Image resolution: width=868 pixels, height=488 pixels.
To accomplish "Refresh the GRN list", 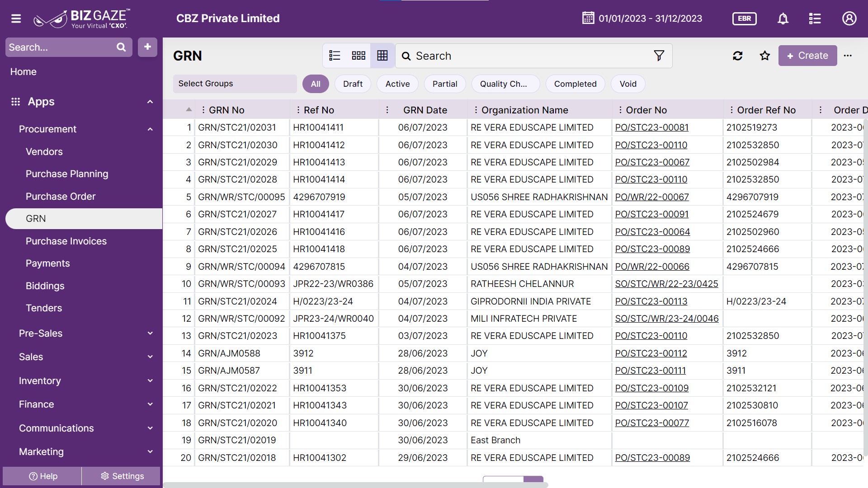I will point(738,56).
